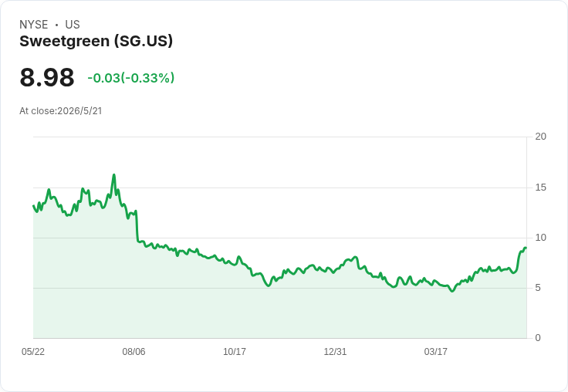Click the 12/31 date label on axis

click(x=335, y=352)
